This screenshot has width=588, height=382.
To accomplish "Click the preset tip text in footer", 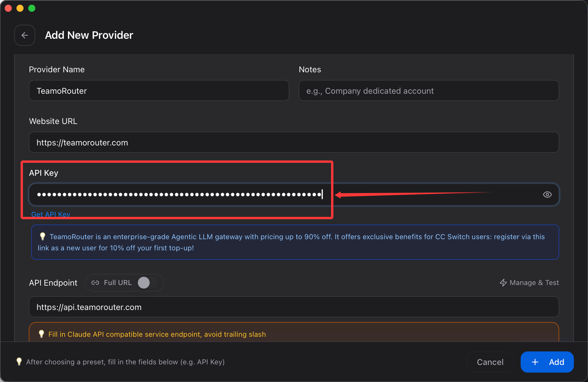I will coord(125,362).
